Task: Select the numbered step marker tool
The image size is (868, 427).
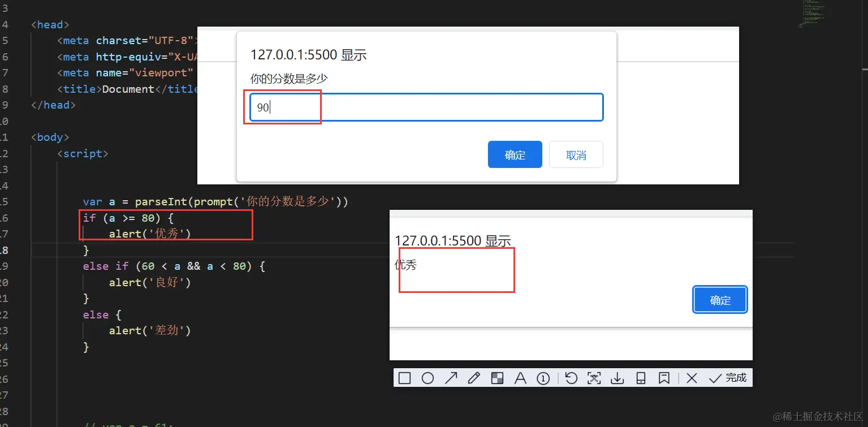Action: [543, 378]
